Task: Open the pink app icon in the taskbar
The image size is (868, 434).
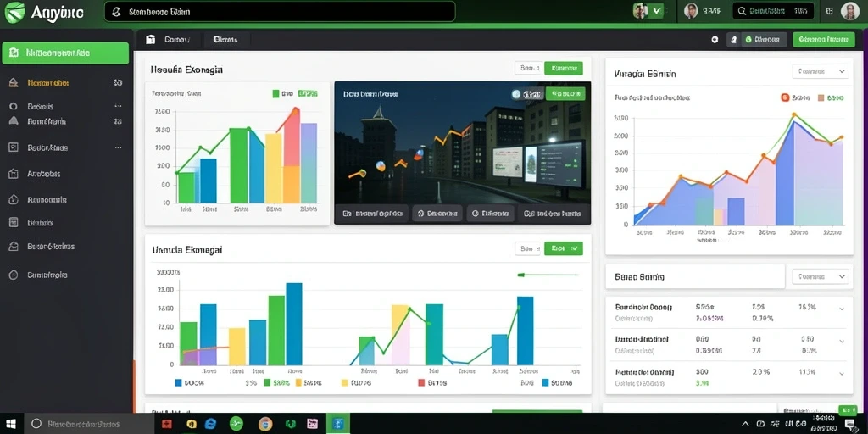Action: 312,424
